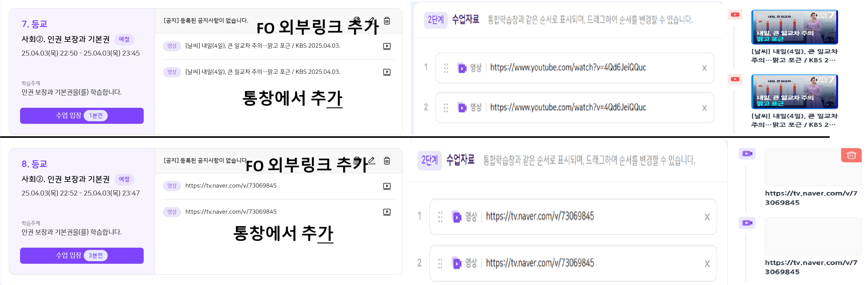The image size is (868, 285).
Task: Open the play icon for second Naver TV link
Action: pyautogui.click(x=387, y=212)
